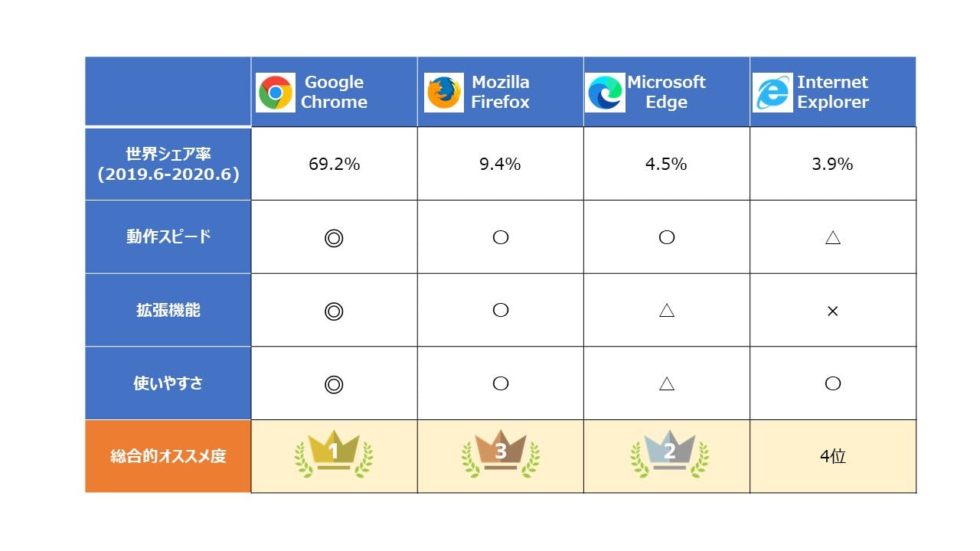
Task: Click the Mozilla Firefox logo icon
Action: point(444,93)
